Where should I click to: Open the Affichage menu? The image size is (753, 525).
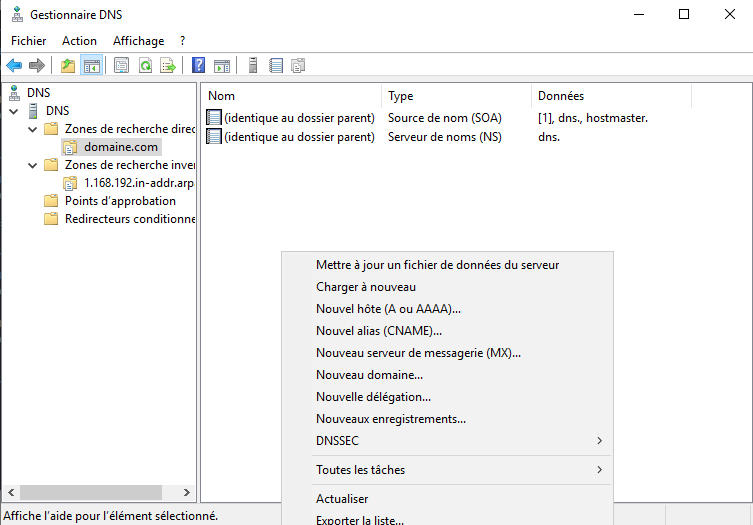coord(138,41)
